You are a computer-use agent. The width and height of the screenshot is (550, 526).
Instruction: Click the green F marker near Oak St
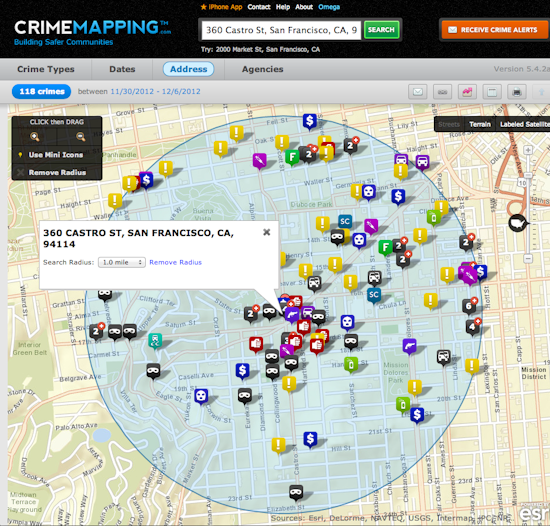(x=292, y=157)
